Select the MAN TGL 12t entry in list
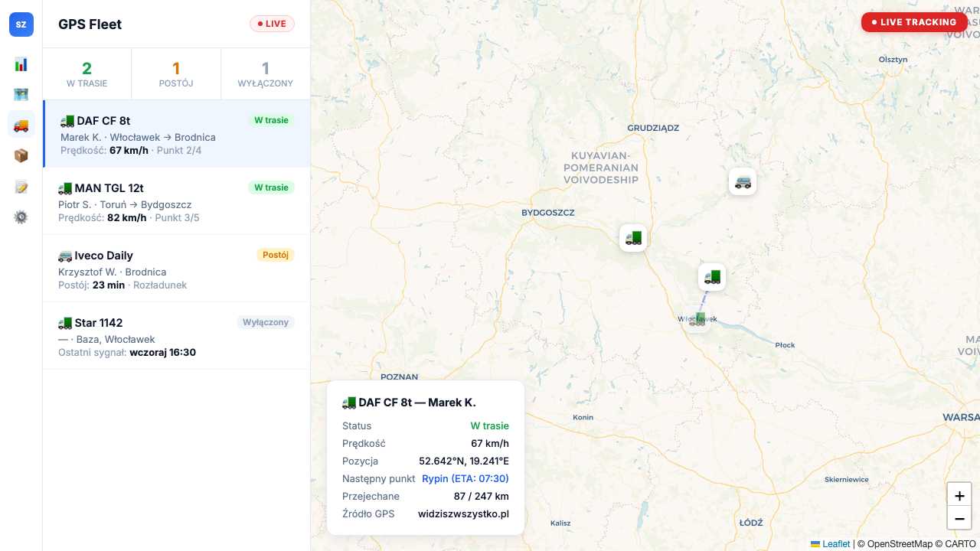This screenshot has height=551, width=980. 176,201
